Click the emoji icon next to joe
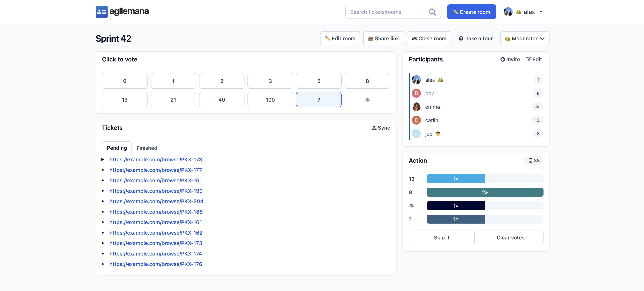This screenshot has height=291, width=644. coord(438,134)
